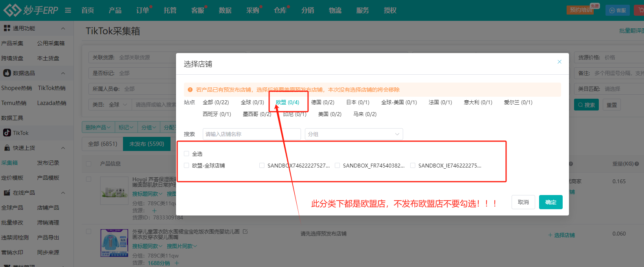Click the help icon beside 重量(KG)
644x267 pixels.
pos(637,164)
